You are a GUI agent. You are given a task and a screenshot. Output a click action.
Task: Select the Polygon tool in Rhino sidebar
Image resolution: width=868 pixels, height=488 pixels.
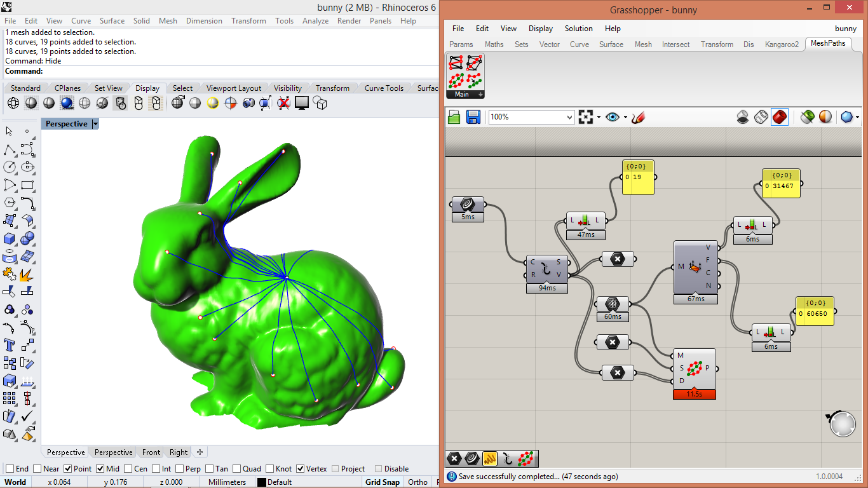10,203
